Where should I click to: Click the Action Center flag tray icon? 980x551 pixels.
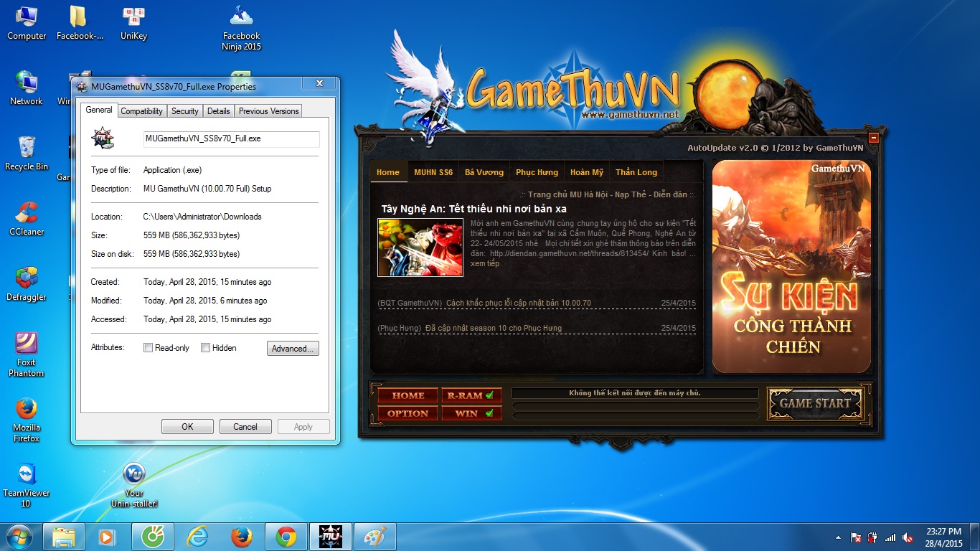[x=855, y=537]
